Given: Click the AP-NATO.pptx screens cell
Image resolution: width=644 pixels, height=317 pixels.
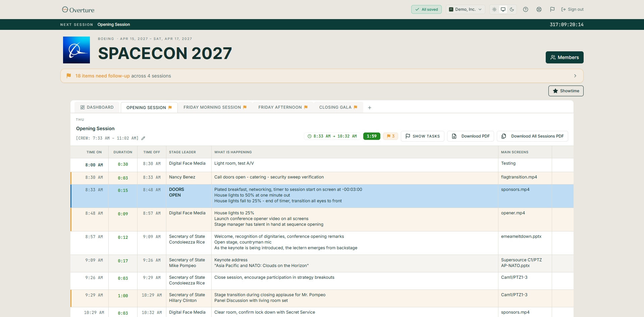Looking at the screenshot, I should pyautogui.click(x=525, y=264).
